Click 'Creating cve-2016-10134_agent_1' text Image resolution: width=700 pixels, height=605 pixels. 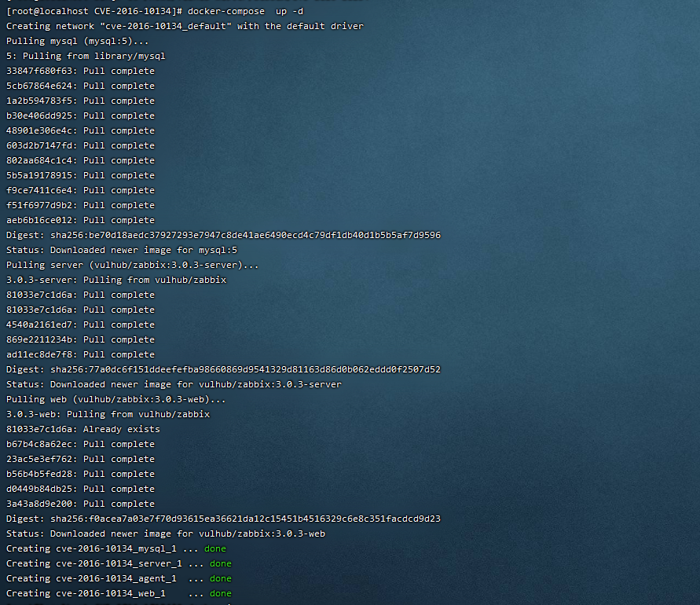click(x=91, y=578)
